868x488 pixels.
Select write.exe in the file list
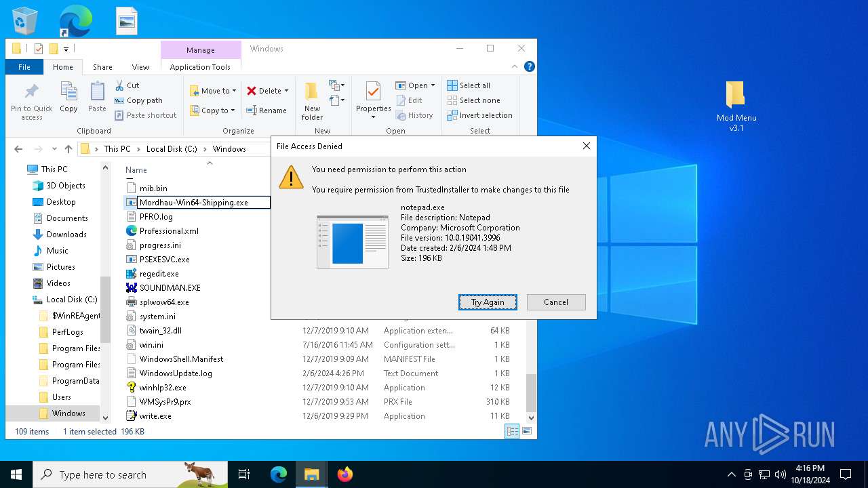[155, 416]
